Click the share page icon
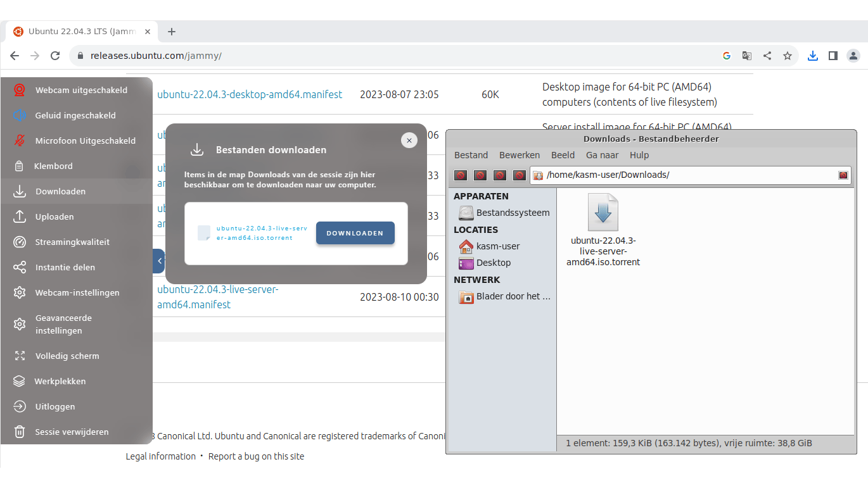The height and width of the screenshot is (488, 868). pyautogui.click(x=767, y=56)
